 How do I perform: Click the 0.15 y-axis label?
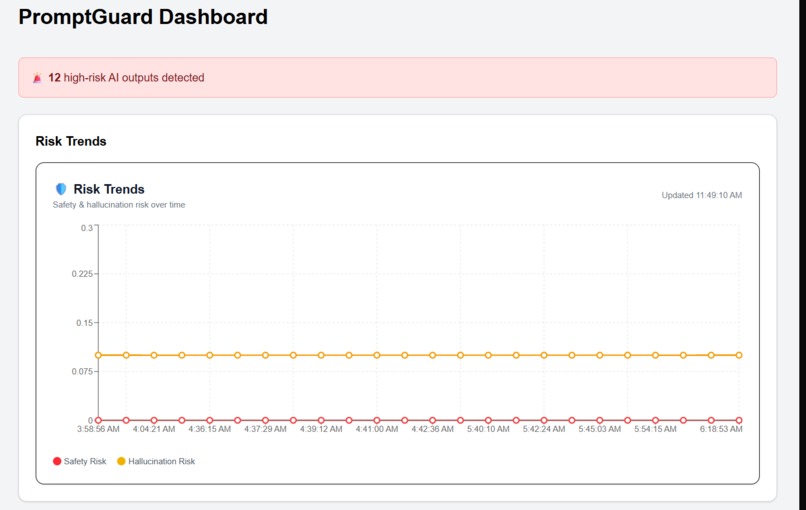pyautogui.click(x=85, y=323)
